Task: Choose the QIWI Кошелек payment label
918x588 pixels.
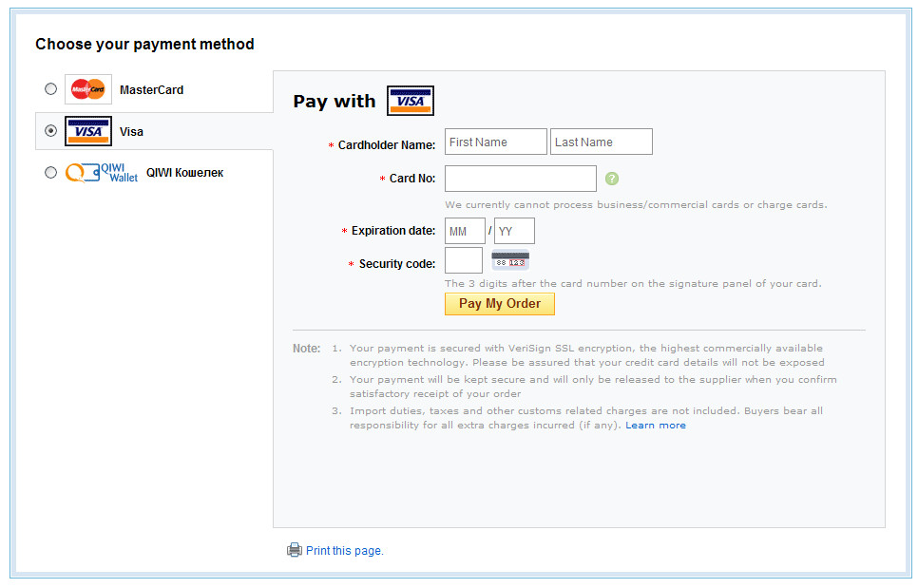Action: click(x=185, y=173)
